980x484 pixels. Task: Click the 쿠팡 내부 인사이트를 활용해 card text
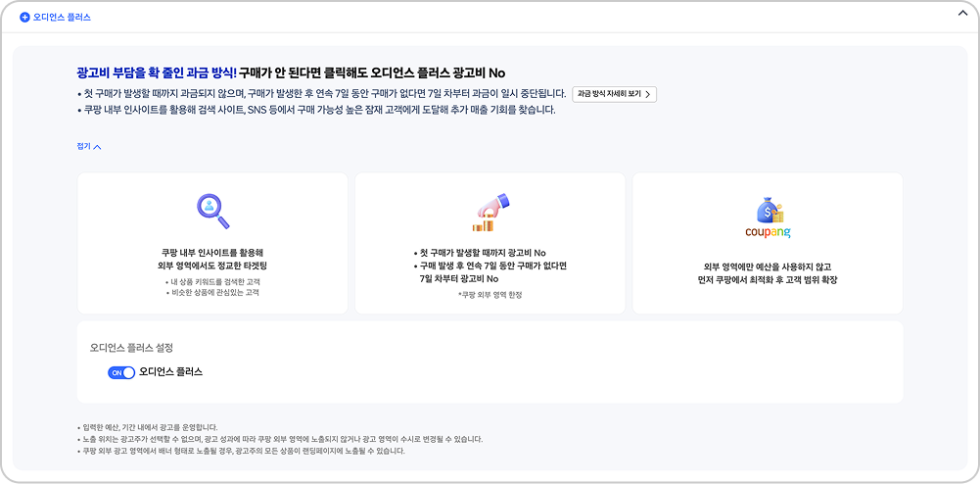coord(212,252)
